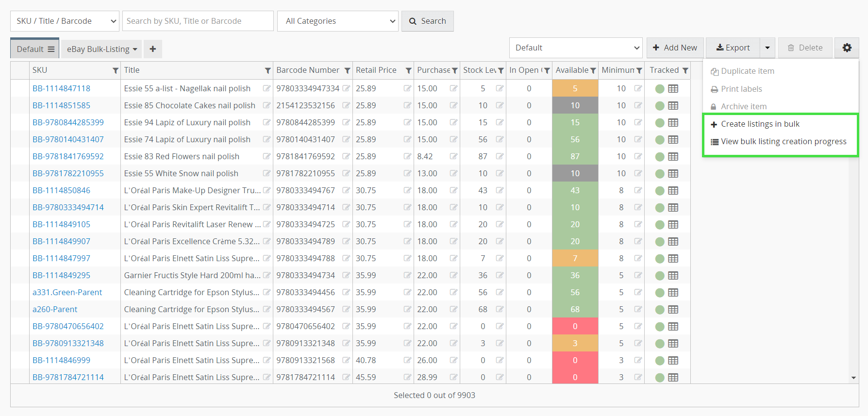Click the SKU column filter icon
Screen dimensions: 868x416
(x=116, y=71)
